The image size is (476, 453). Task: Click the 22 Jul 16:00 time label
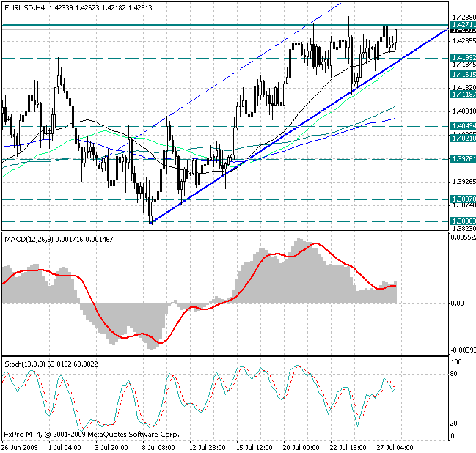[x=348, y=448]
